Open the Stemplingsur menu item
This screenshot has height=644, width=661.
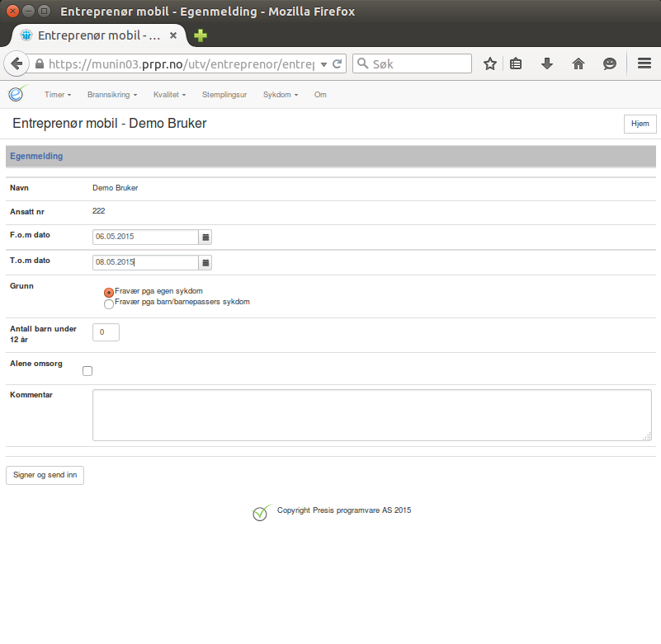[x=224, y=95]
